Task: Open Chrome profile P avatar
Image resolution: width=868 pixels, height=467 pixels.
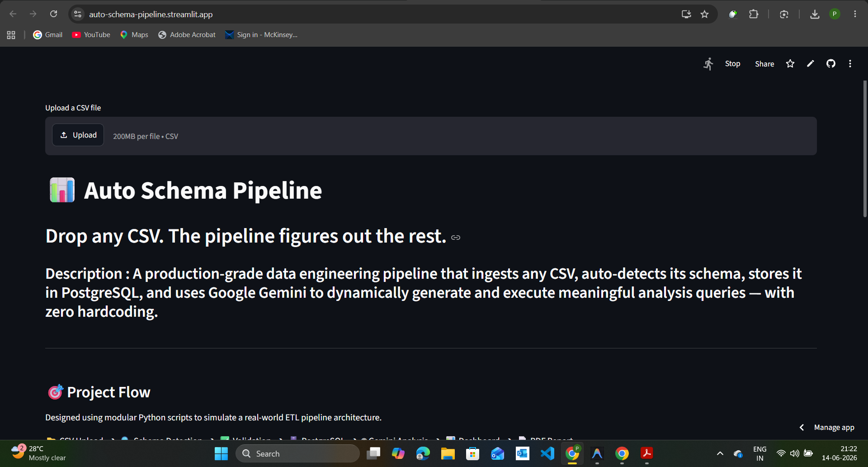Action: tap(835, 14)
